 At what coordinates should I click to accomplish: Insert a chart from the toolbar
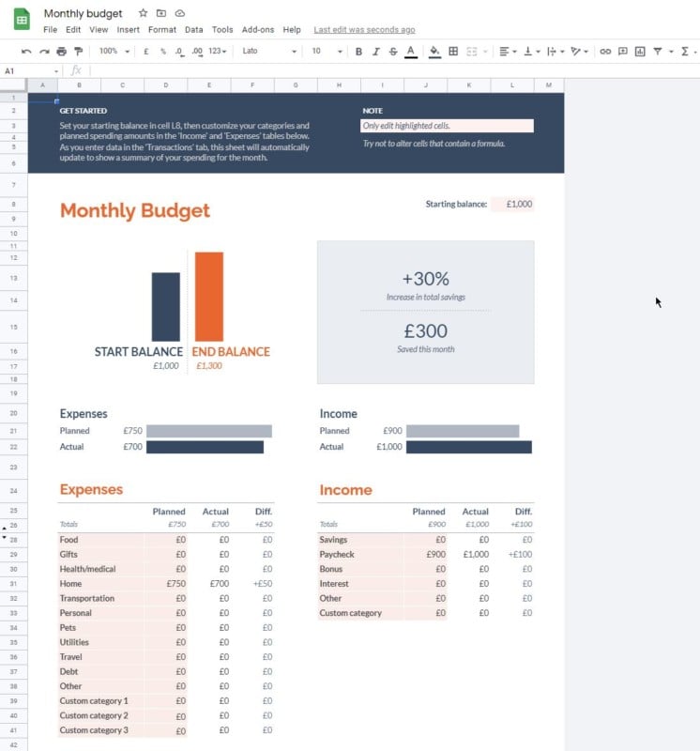click(640, 51)
